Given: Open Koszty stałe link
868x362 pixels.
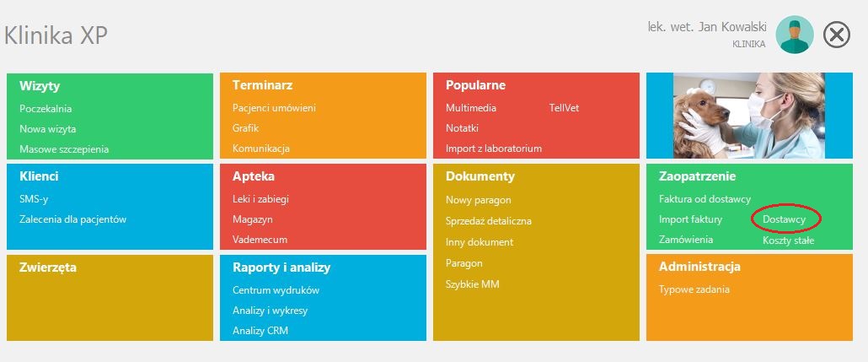Looking at the screenshot, I should pos(788,240).
